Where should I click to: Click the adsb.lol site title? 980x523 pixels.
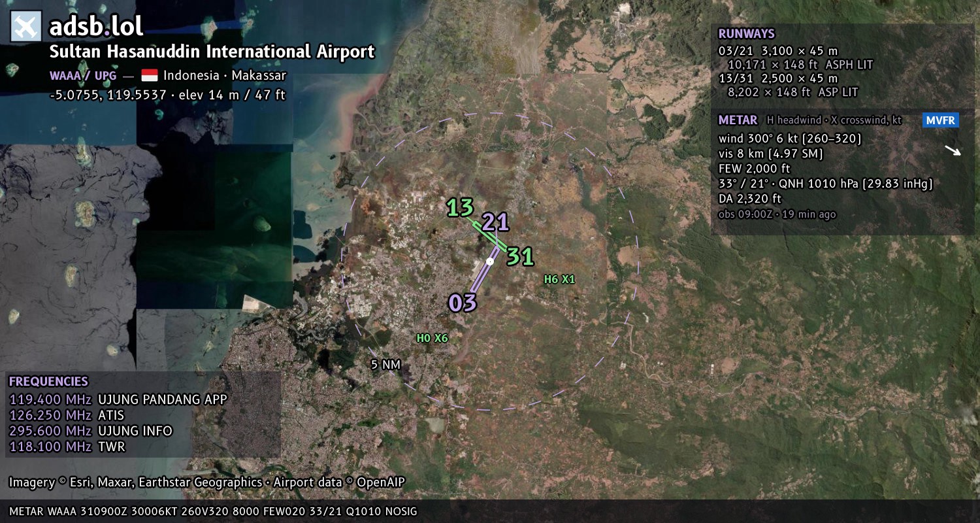(x=96, y=26)
